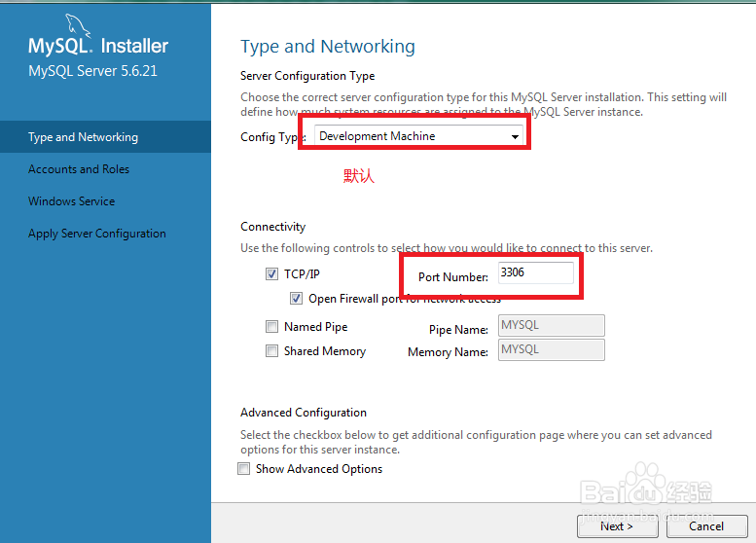Go to Accounts and Roles step
756x543 pixels.
[x=79, y=169]
